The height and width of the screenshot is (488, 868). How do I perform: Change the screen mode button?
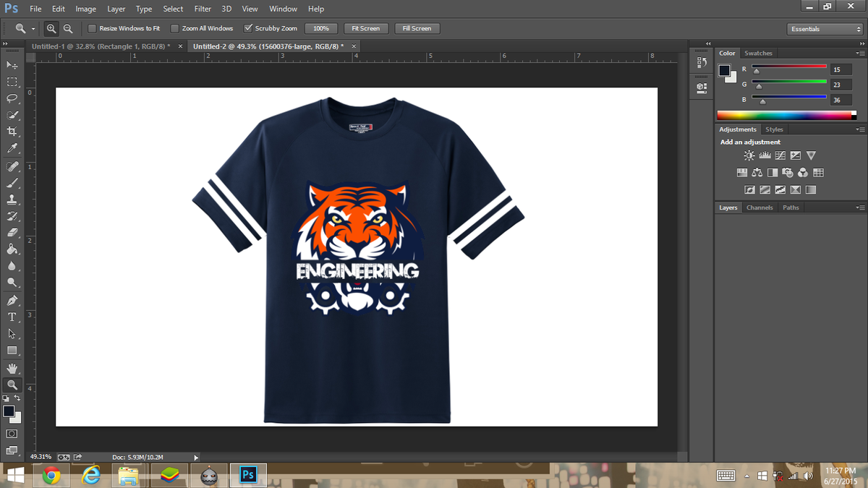[12, 450]
